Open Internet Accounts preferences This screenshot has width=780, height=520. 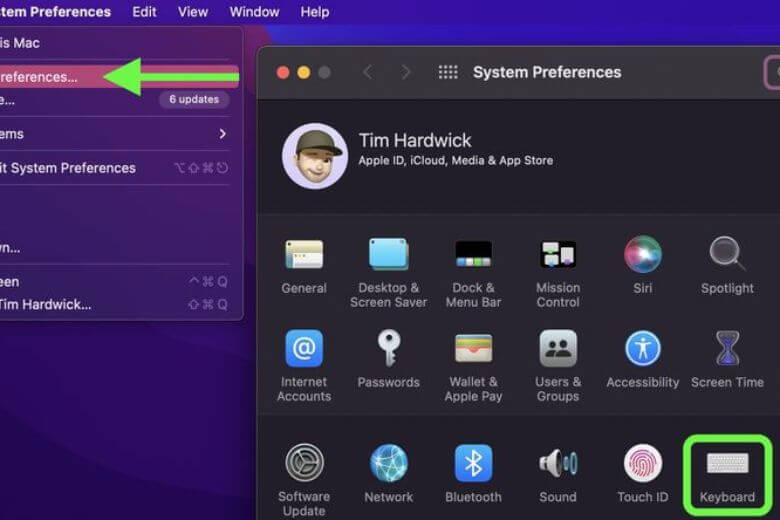pyautogui.click(x=304, y=349)
